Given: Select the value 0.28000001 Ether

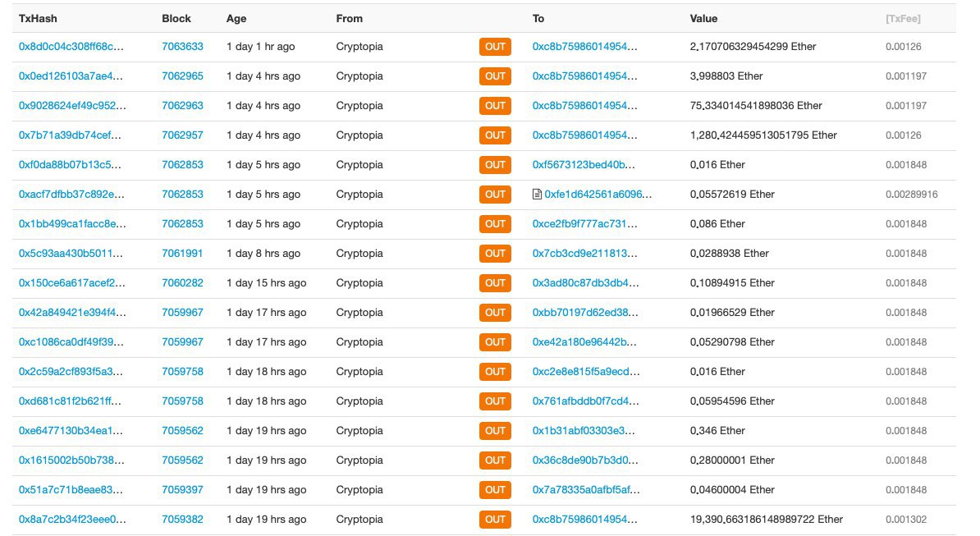Looking at the screenshot, I should (x=732, y=460).
